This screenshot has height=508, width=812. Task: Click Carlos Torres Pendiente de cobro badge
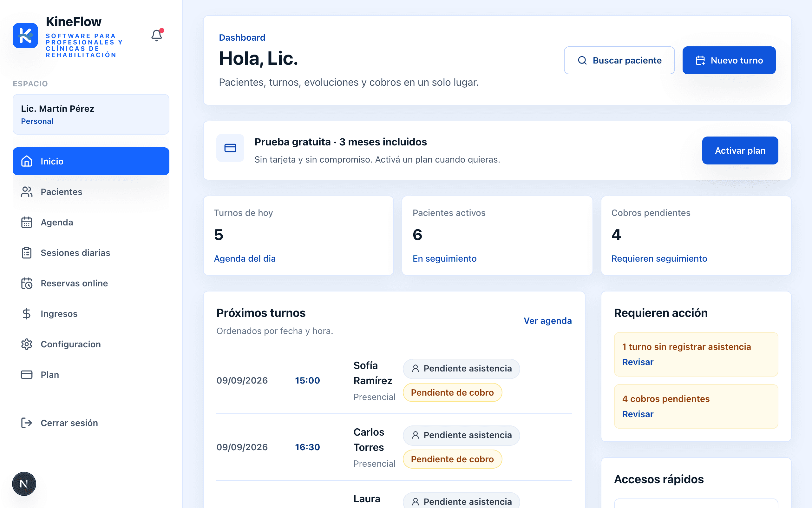[452, 459]
